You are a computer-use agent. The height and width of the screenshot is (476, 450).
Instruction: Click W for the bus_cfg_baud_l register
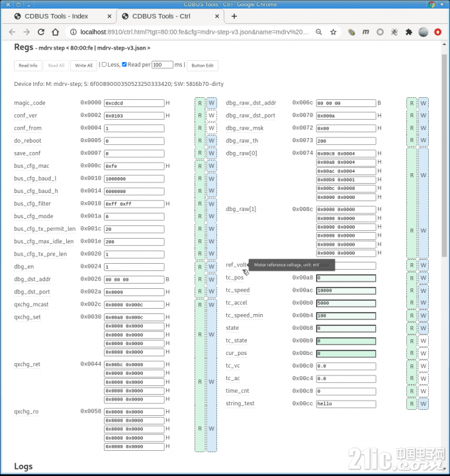coord(212,178)
